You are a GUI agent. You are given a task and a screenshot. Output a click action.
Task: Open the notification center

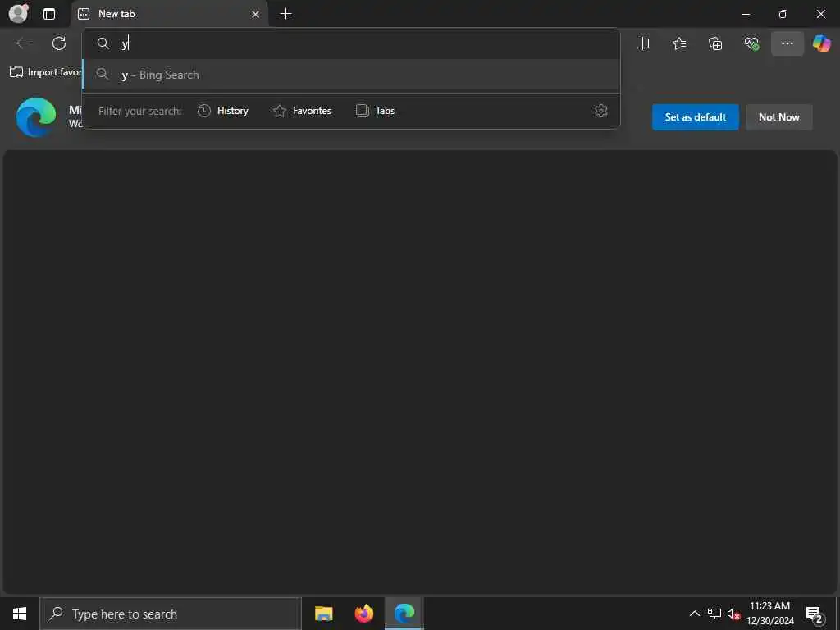click(x=815, y=614)
